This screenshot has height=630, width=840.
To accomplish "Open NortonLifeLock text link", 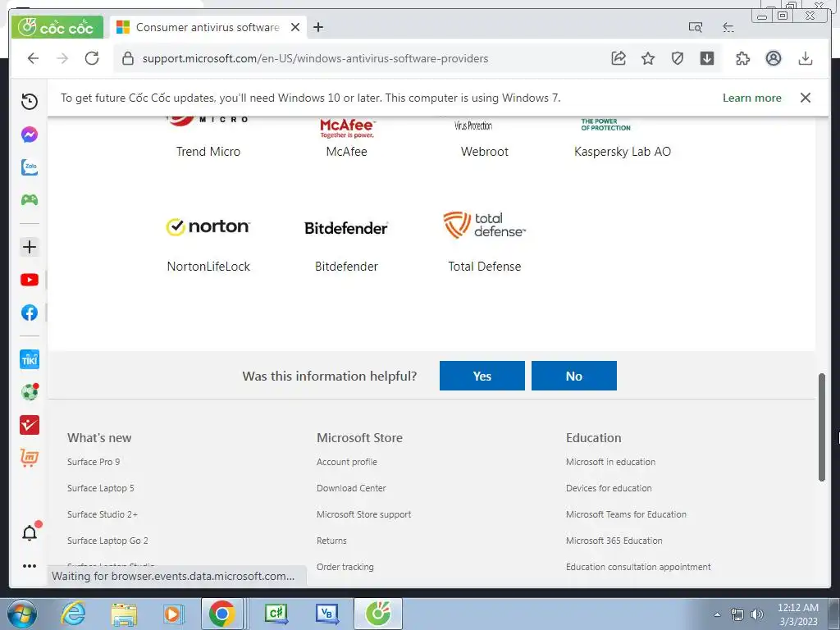I will 208,267.
